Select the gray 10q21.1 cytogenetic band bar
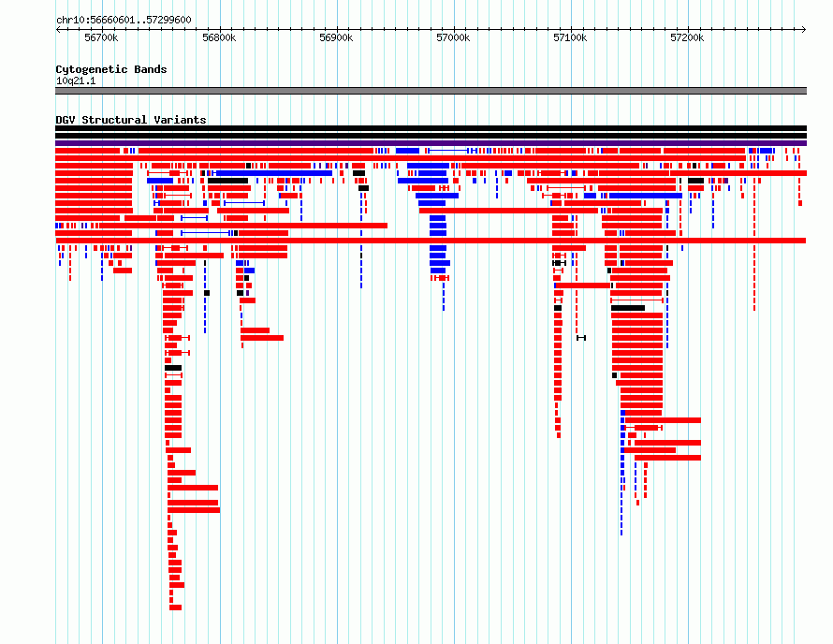833x644 pixels. point(431,91)
